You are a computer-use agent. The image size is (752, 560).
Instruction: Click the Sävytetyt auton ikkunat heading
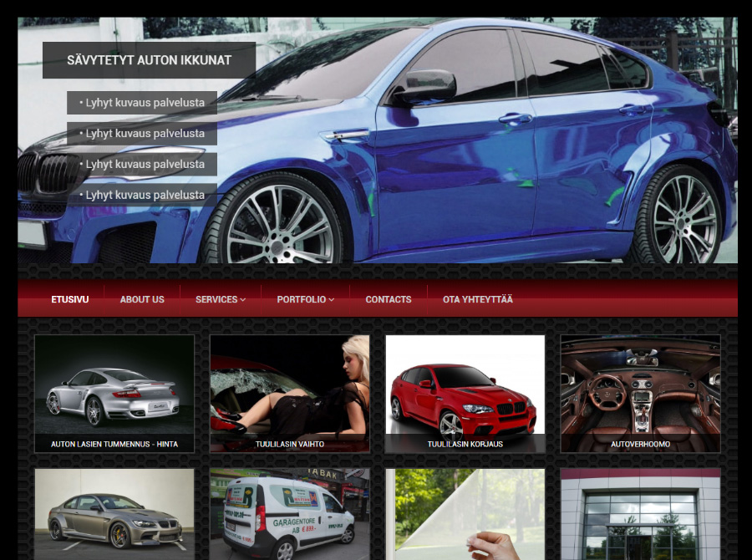(x=150, y=60)
